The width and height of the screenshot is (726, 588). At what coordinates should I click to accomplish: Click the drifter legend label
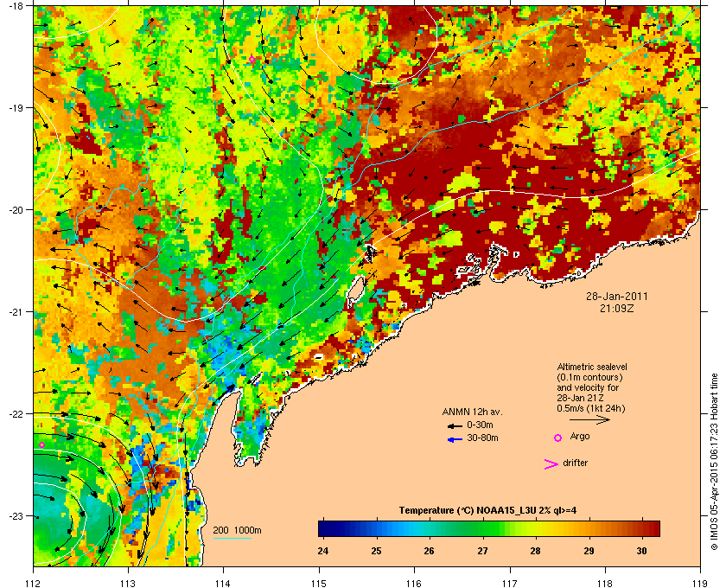(575, 463)
